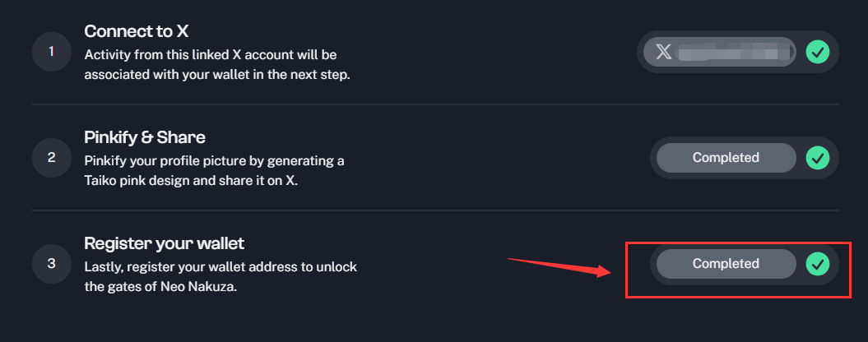The image size is (868, 342).
Task: Click the green checkmark for Register your wallet
Action: [817, 264]
